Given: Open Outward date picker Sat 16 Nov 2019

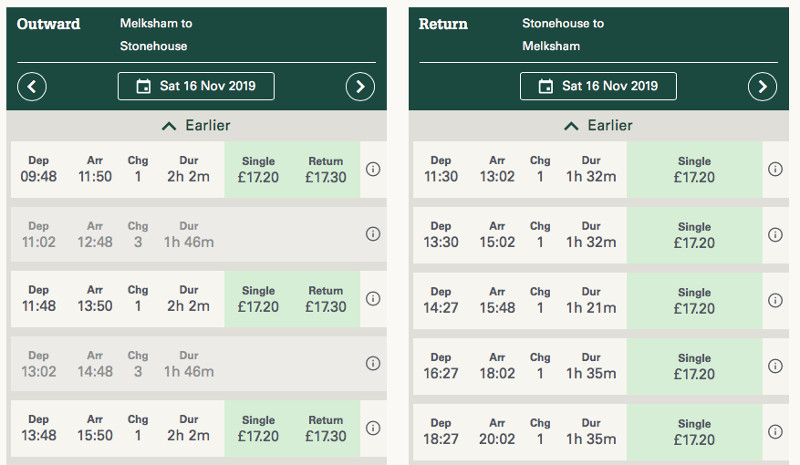Looking at the screenshot, I should coord(196,86).
